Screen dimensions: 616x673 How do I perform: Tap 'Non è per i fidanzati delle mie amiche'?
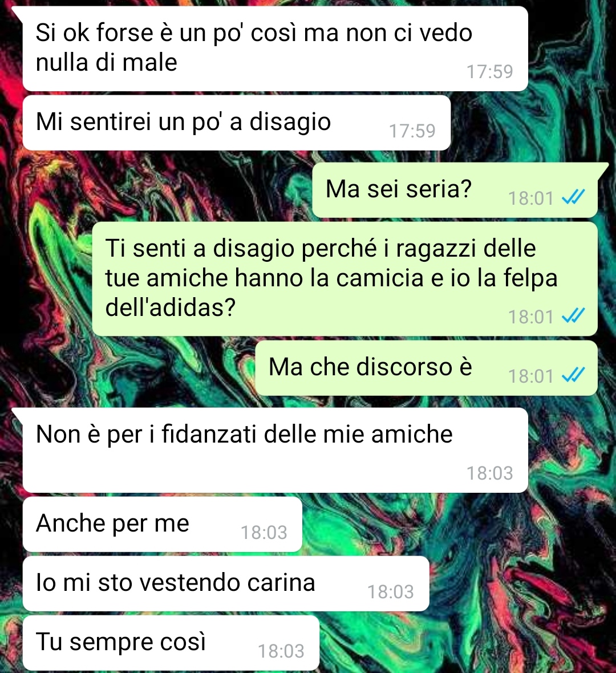[x=275, y=450]
